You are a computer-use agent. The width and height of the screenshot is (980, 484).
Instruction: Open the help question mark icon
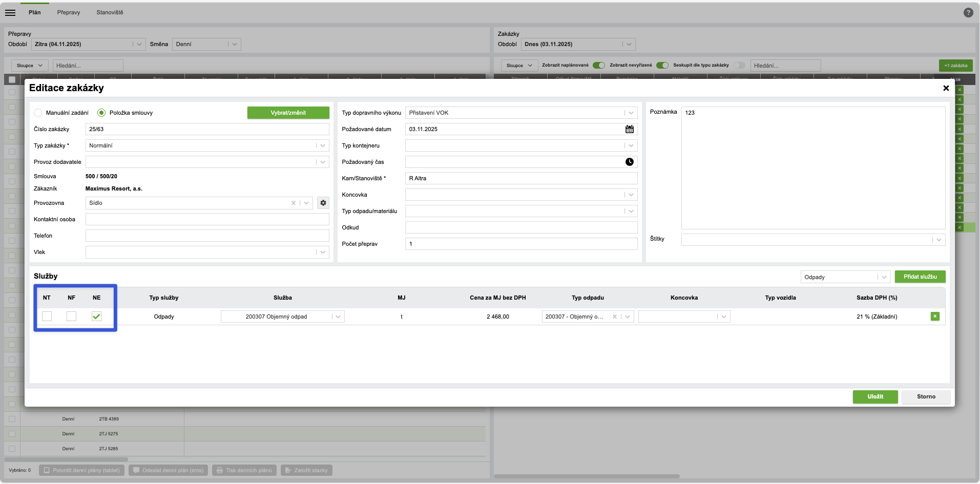pyautogui.click(x=968, y=13)
